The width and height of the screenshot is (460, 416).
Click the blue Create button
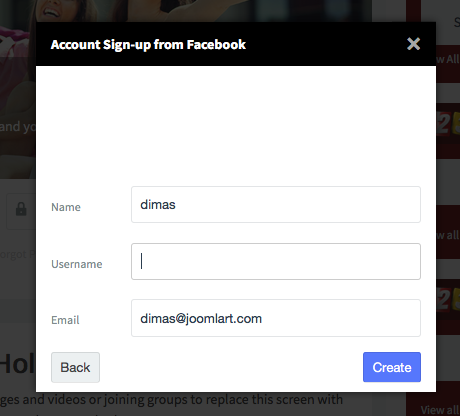tap(392, 367)
